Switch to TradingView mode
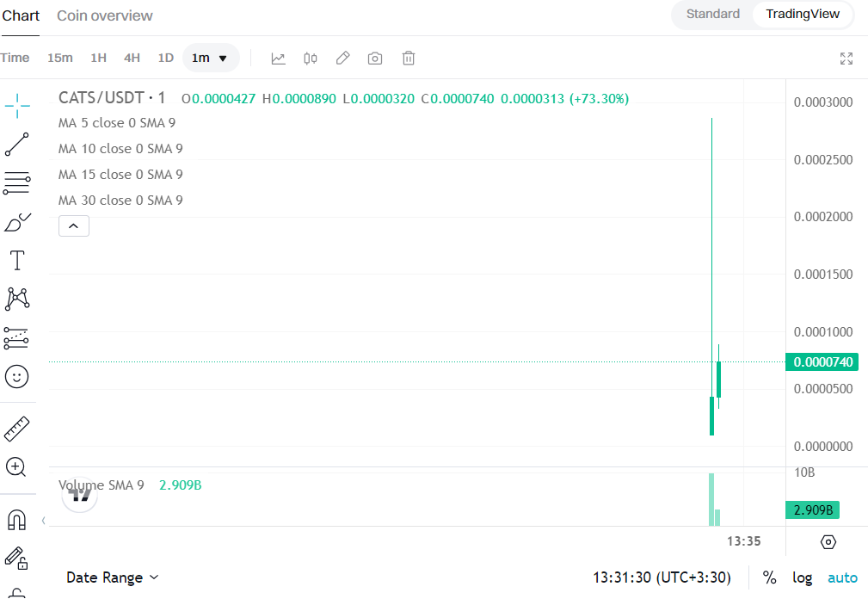 pos(802,15)
